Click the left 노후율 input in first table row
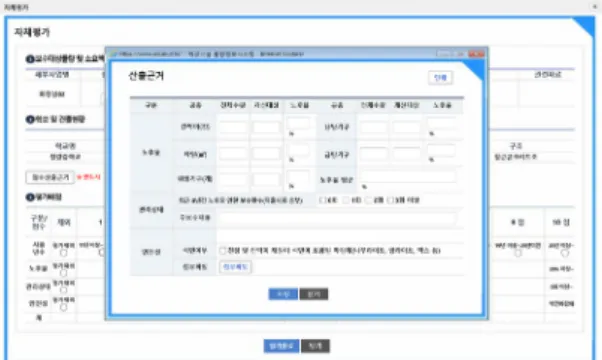Screen dimensions: 602x360 (299, 124)
